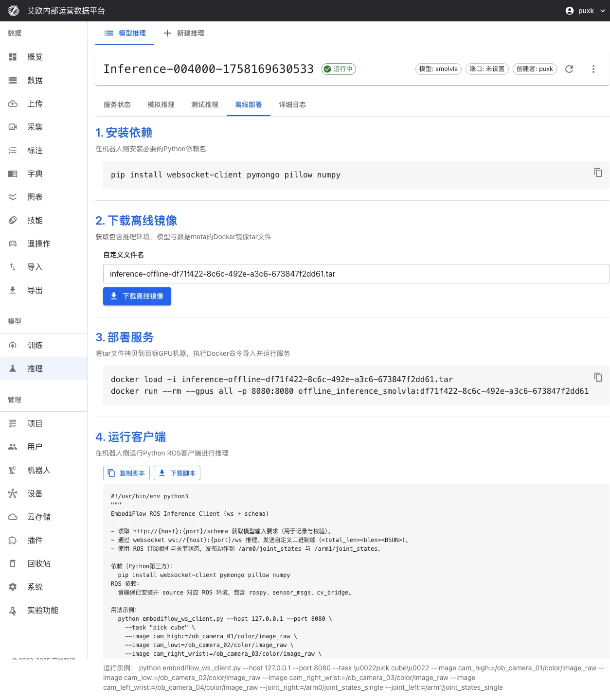Screen dimensions: 610x700
Task: Click the 图表 chart icon in sidebar
Action: (13, 197)
